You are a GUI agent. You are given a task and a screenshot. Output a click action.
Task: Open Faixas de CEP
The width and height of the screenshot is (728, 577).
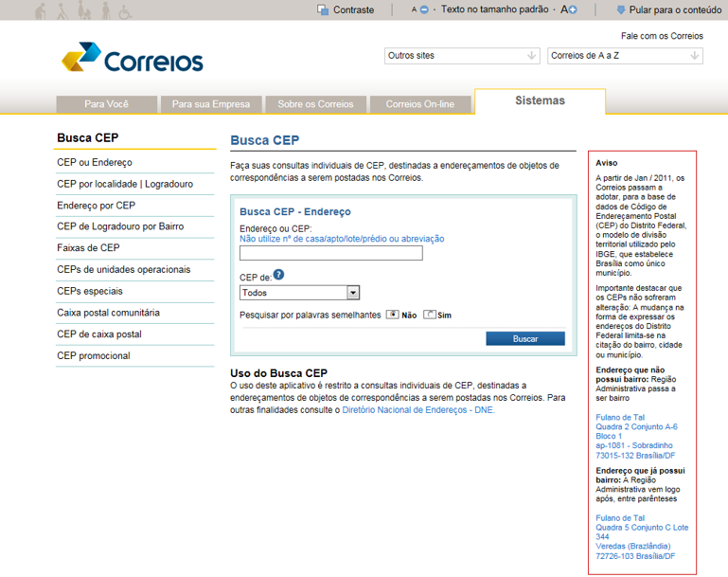88,247
